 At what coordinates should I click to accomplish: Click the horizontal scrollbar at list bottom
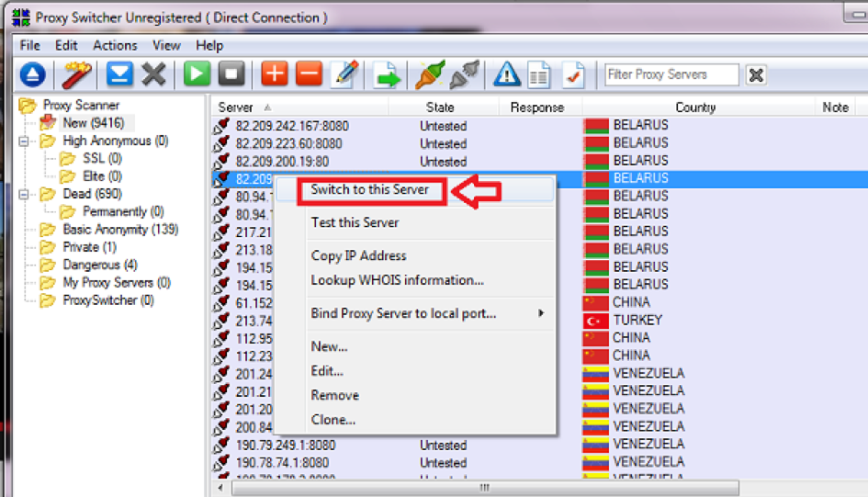tap(484, 488)
